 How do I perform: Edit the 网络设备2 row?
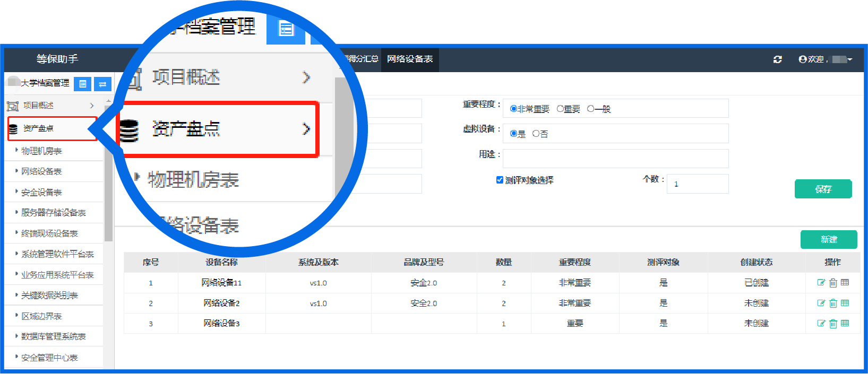point(821,303)
